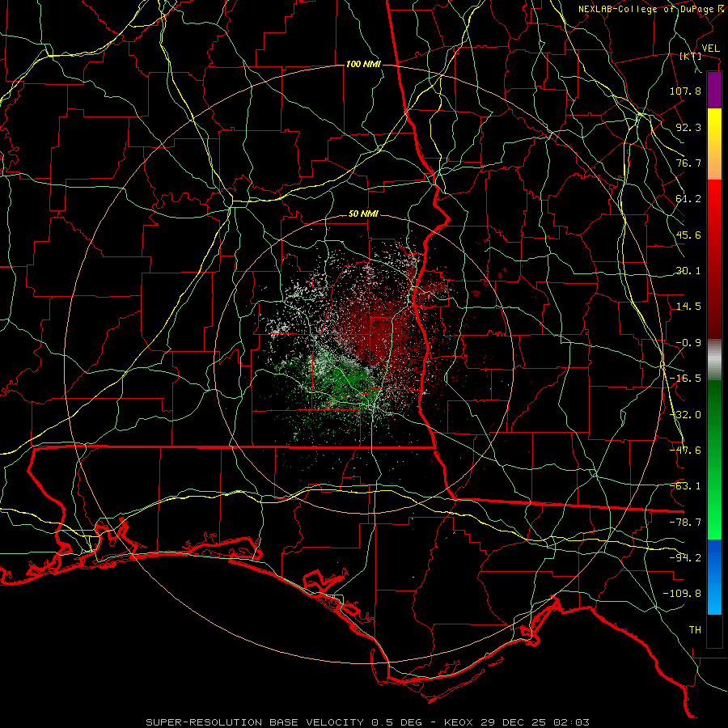Click the Super-Resolution Base Velocity caption

click(x=368, y=722)
